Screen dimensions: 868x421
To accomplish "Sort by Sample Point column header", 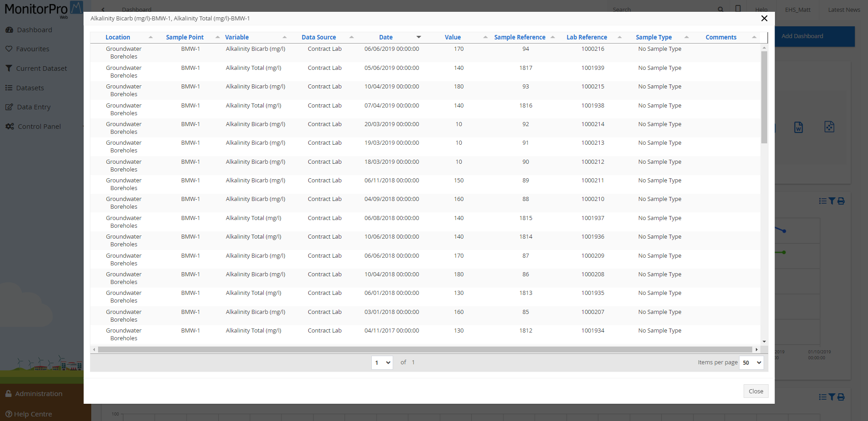I will pos(185,37).
